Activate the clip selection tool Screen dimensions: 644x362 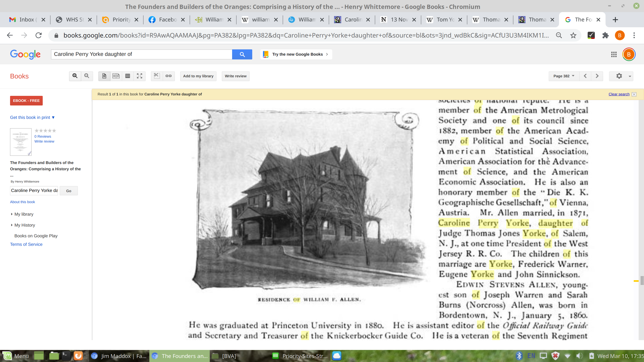coord(157,76)
